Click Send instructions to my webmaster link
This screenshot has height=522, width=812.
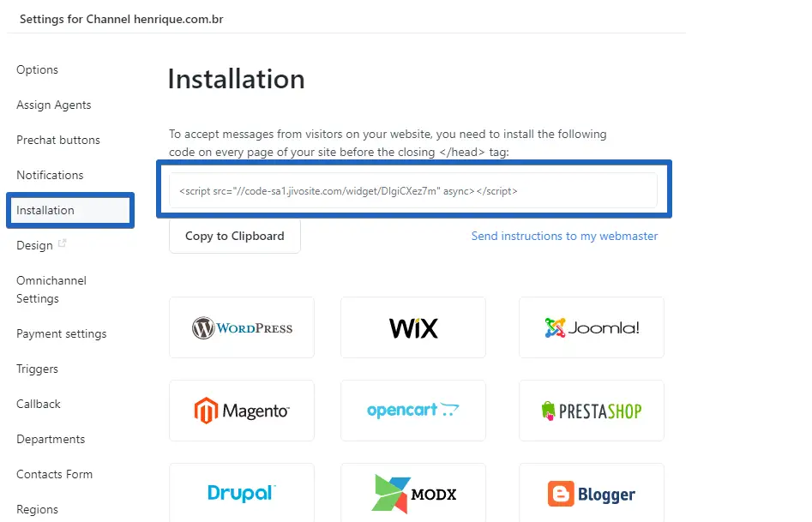pyautogui.click(x=564, y=237)
